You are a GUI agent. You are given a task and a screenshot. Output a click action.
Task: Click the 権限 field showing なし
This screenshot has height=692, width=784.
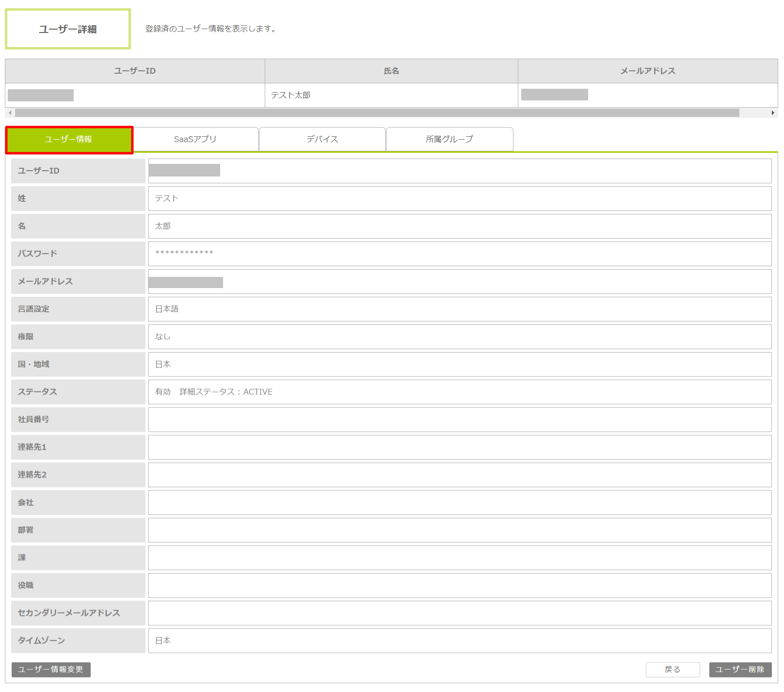[x=460, y=337]
